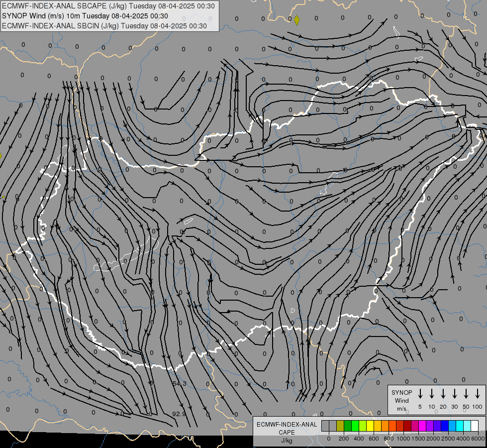The height and width of the screenshot is (448, 487).
Task: Pick the amber CAPE legend swatch
Action: pos(378,426)
